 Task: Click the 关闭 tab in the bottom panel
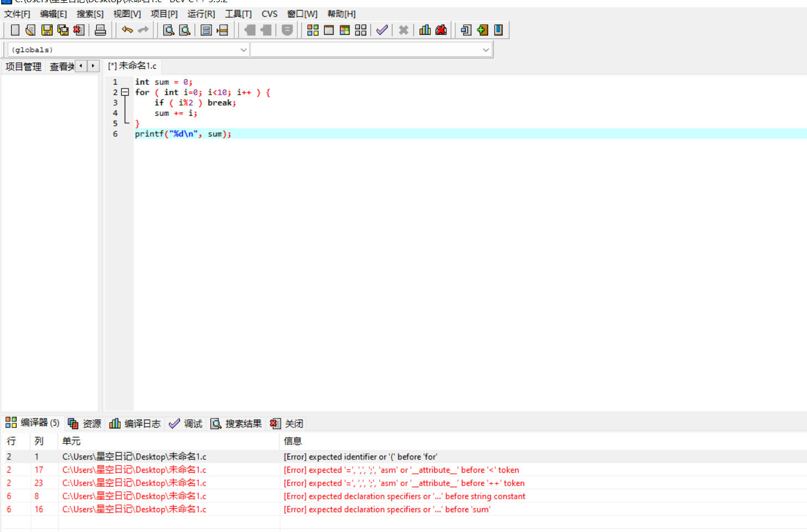(x=287, y=423)
